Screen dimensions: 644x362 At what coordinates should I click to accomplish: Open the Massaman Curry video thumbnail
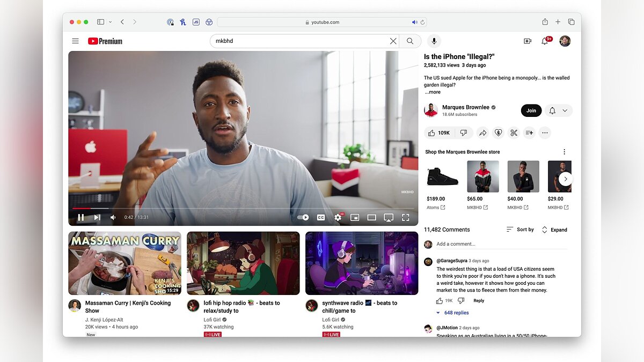[x=125, y=263]
